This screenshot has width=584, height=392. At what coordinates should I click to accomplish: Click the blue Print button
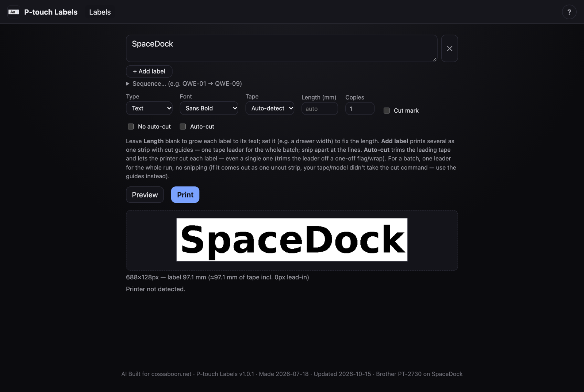coord(185,195)
